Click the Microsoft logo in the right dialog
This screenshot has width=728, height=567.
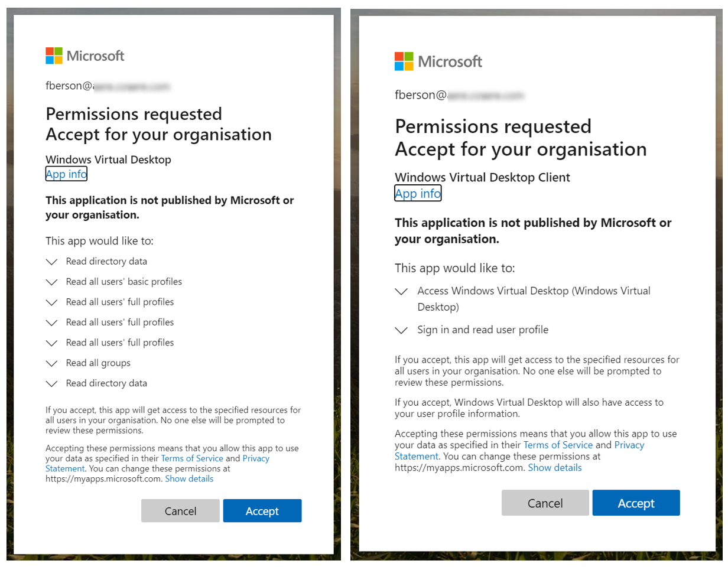(x=438, y=61)
